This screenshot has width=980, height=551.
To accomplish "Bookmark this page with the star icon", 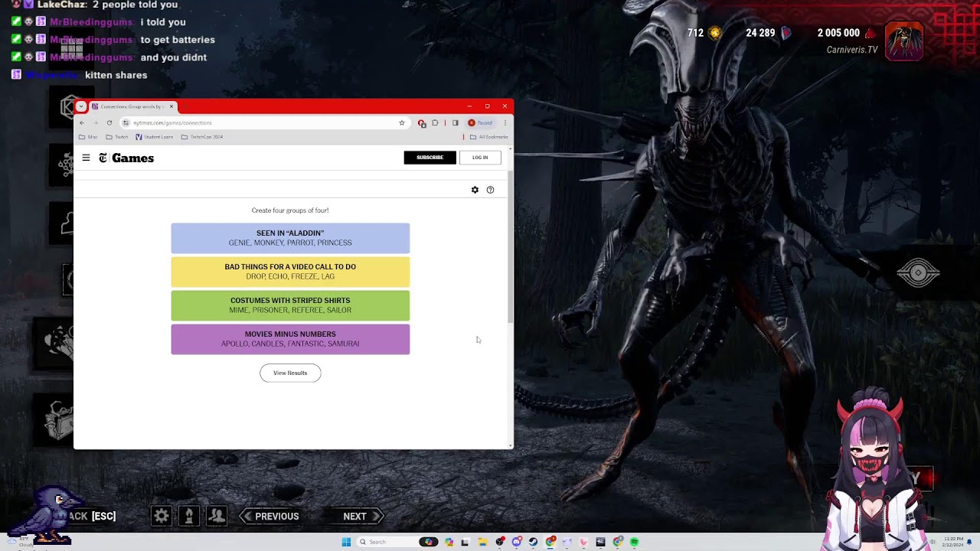I will tap(401, 122).
